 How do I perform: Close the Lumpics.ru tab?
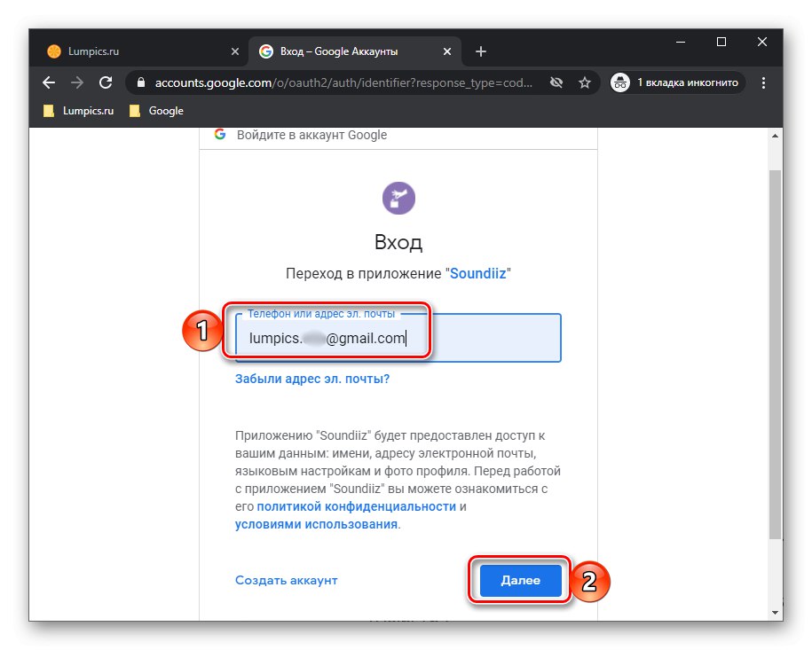(x=234, y=51)
